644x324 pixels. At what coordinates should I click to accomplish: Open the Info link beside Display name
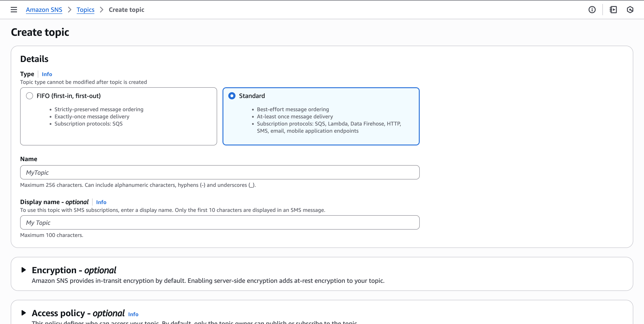pos(101,202)
